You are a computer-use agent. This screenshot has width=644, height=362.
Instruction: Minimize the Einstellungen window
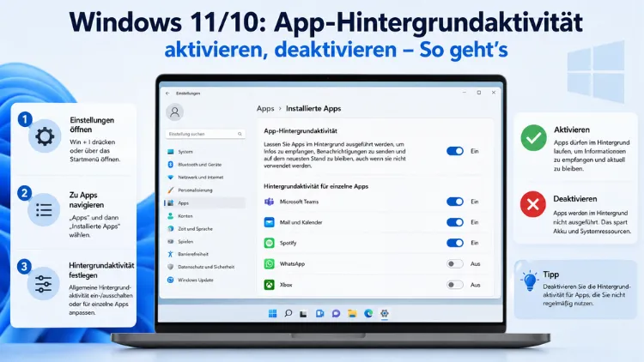(465, 93)
